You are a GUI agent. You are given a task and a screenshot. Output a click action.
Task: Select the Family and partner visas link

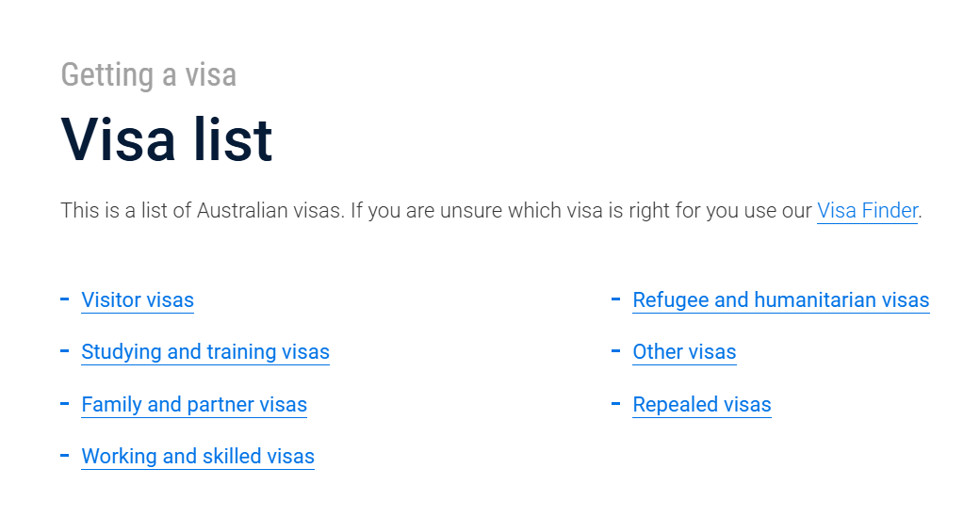(x=194, y=405)
